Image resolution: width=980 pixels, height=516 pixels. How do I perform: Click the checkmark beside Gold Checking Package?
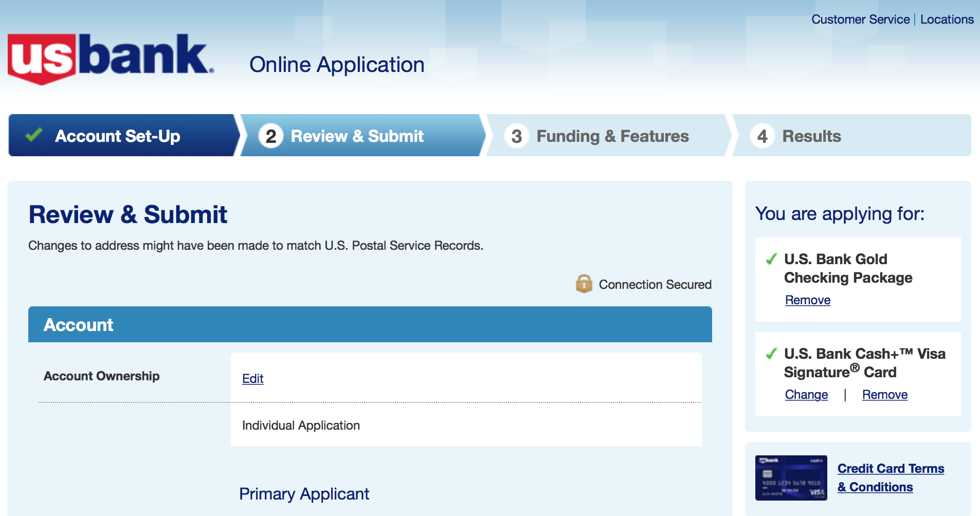[771, 259]
